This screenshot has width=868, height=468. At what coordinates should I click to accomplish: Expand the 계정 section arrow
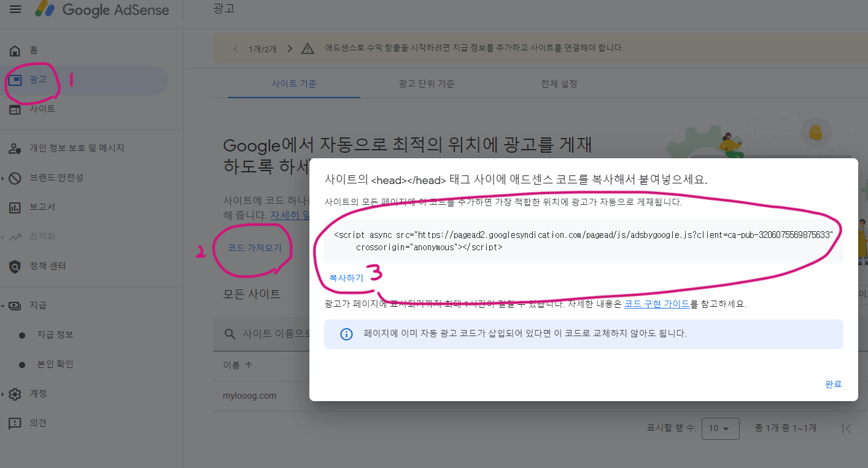point(3,394)
